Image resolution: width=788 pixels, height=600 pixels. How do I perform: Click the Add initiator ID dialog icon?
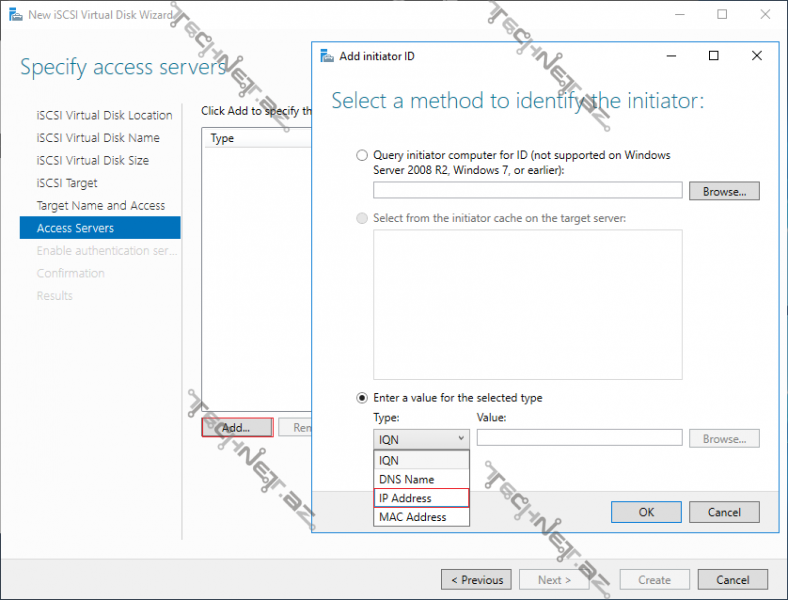point(326,56)
